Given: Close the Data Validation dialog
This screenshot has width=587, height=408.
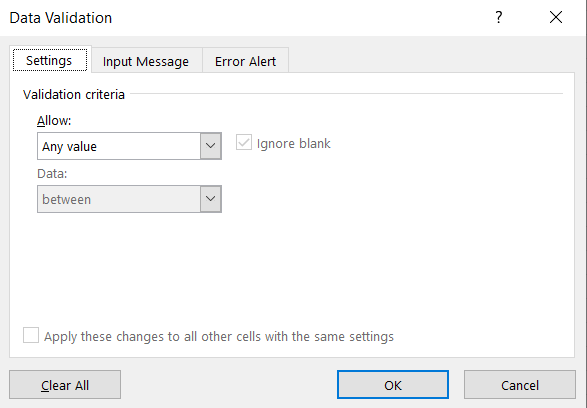Looking at the screenshot, I should click(x=556, y=17).
